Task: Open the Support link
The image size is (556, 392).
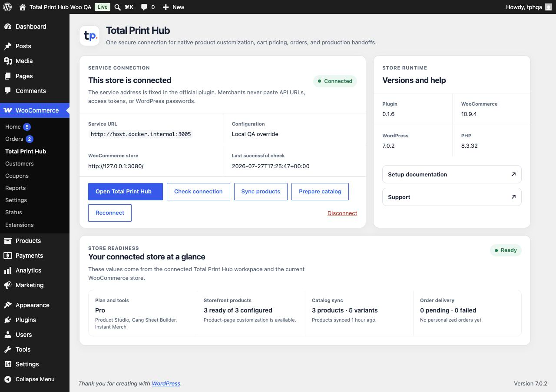Action: [452, 197]
